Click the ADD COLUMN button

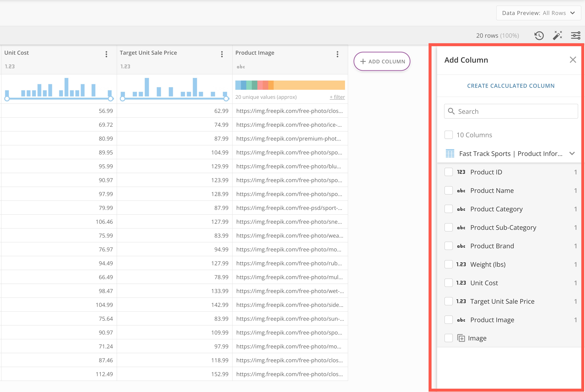point(382,61)
